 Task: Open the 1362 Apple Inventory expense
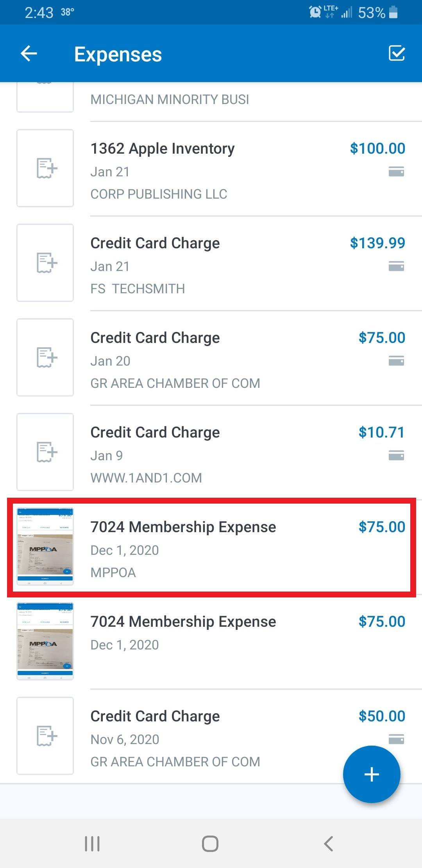click(163, 149)
